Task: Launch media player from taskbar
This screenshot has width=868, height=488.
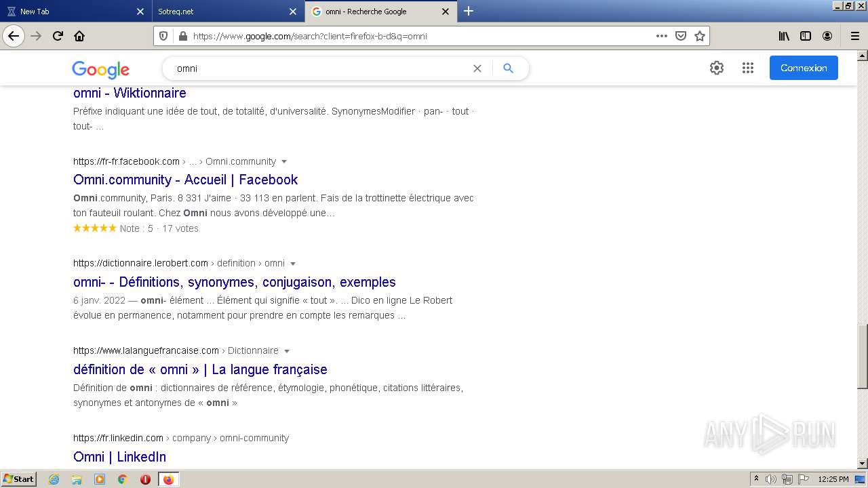Action: [x=100, y=479]
